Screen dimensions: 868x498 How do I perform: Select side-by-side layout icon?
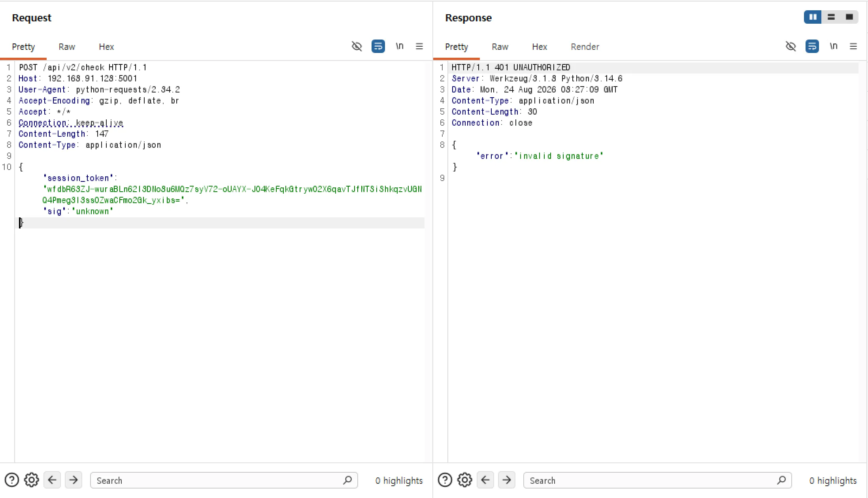coord(813,17)
